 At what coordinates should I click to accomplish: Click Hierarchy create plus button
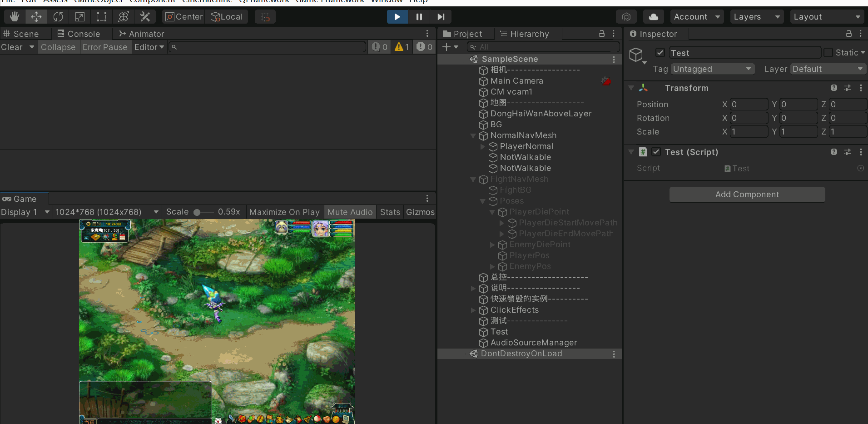[450, 47]
